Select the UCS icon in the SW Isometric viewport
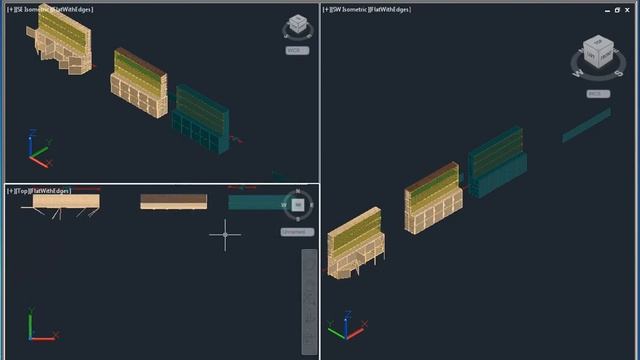Screen dimensions: 640x360 347,325
